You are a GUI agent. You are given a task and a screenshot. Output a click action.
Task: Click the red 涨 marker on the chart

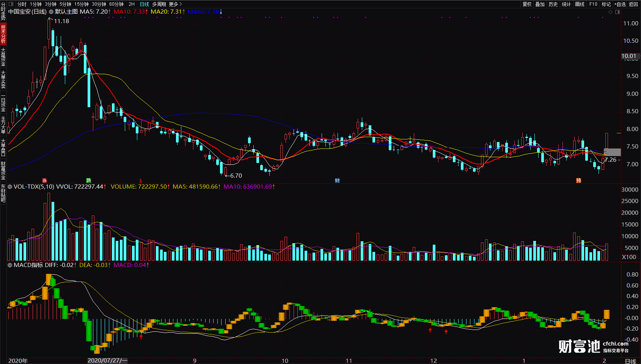point(44,181)
